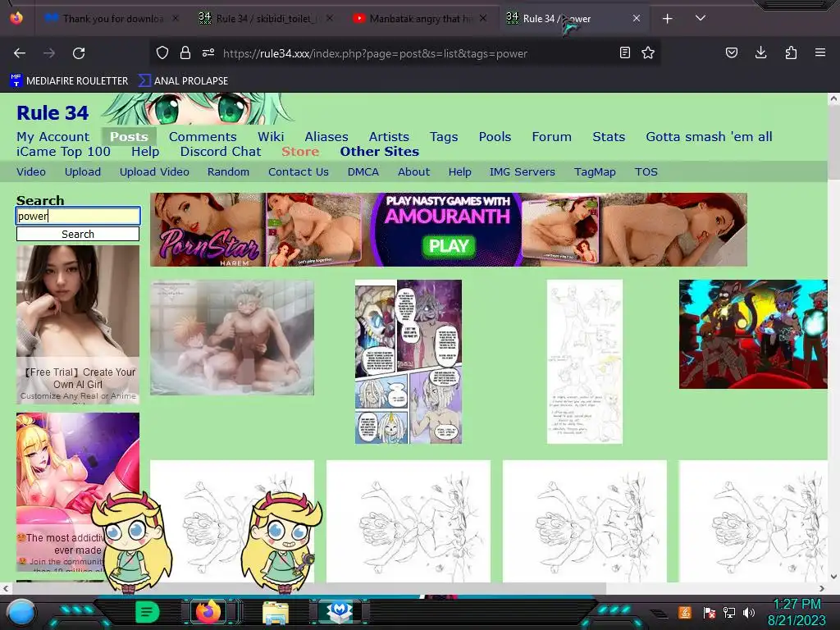Screen dimensions: 840x630
Task: Open a new tab with the plus button
Action: tap(668, 19)
